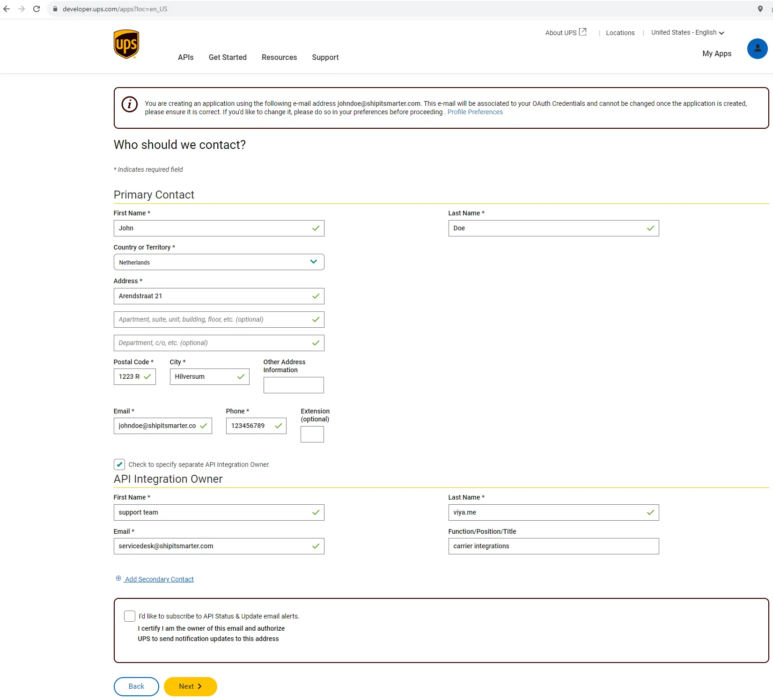Click the browser reload icon
The width and height of the screenshot is (773, 700).
click(x=37, y=9)
